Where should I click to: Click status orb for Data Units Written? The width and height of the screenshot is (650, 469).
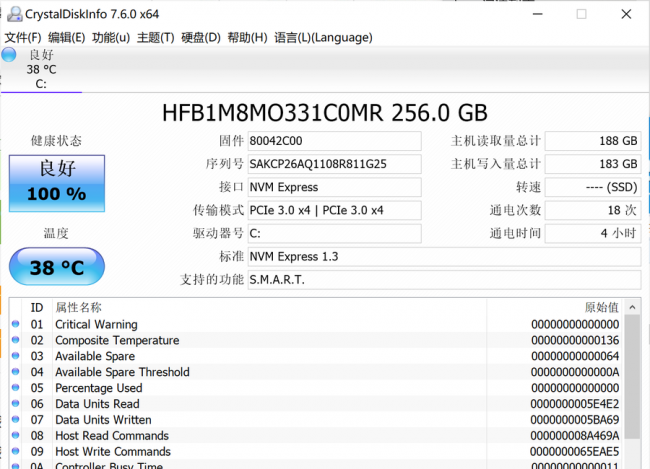15,419
